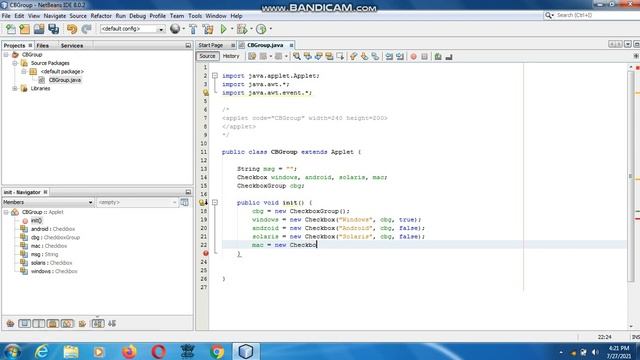Select CBGroup.java in the Projects tree
This screenshot has width=640, height=360.
pos(64,80)
